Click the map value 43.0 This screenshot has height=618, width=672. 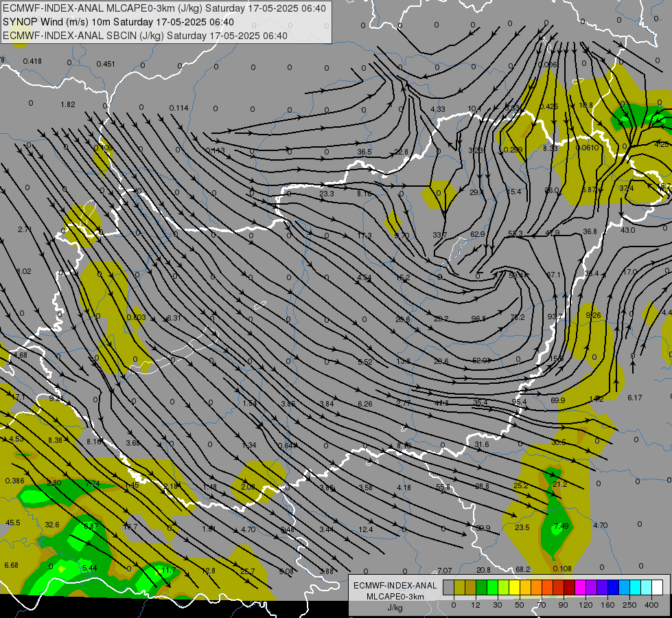(x=627, y=230)
